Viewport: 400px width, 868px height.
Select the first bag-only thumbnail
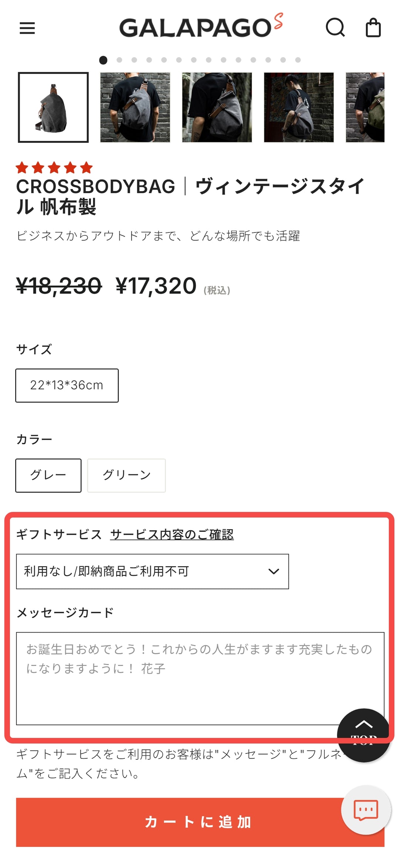[53, 107]
